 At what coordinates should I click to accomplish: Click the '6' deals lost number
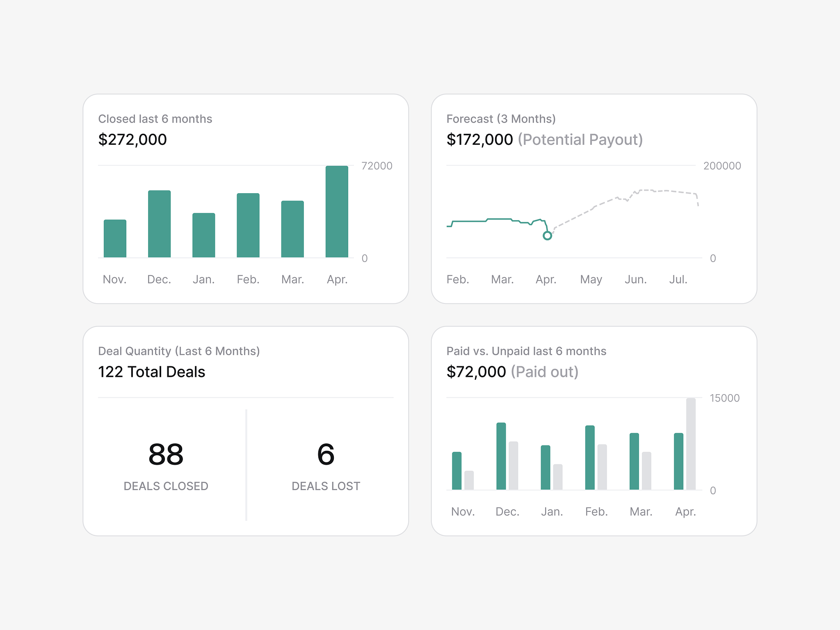(326, 454)
